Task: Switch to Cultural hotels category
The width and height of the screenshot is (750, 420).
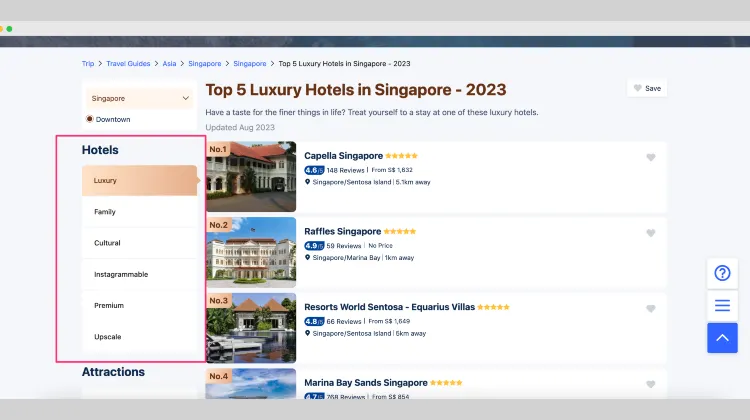Action: click(139, 243)
